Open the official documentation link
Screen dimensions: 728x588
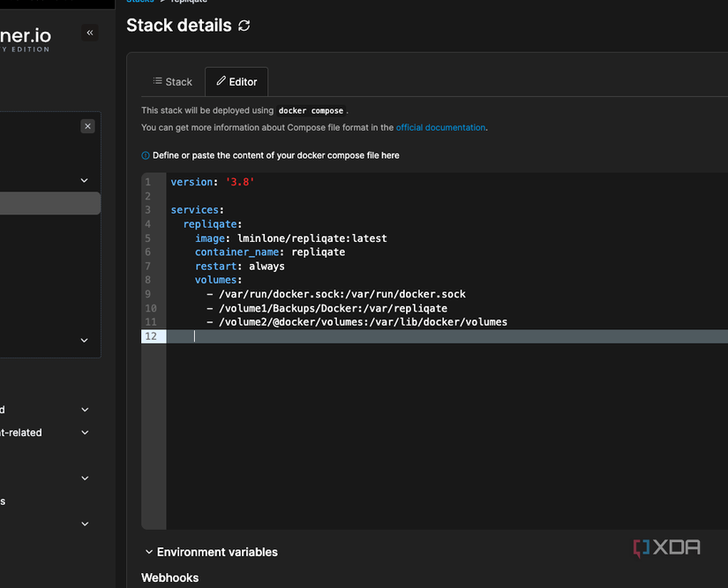440,127
